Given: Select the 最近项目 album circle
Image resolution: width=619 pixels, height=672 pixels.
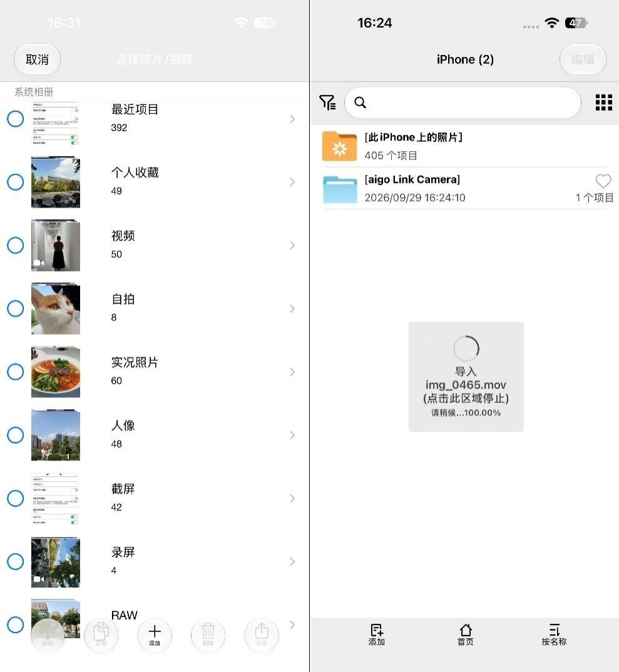Looking at the screenshot, I should point(16,119).
